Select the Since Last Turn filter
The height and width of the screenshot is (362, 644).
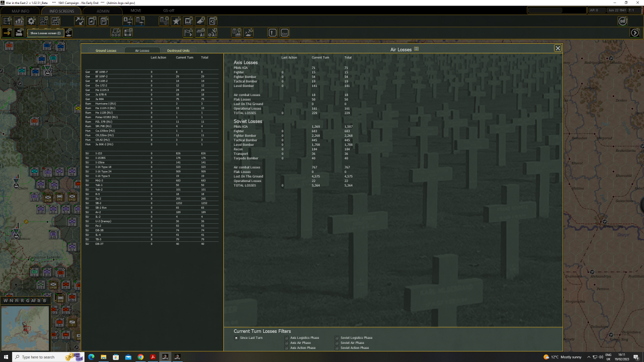pyautogui.click(x=236, y=338)
